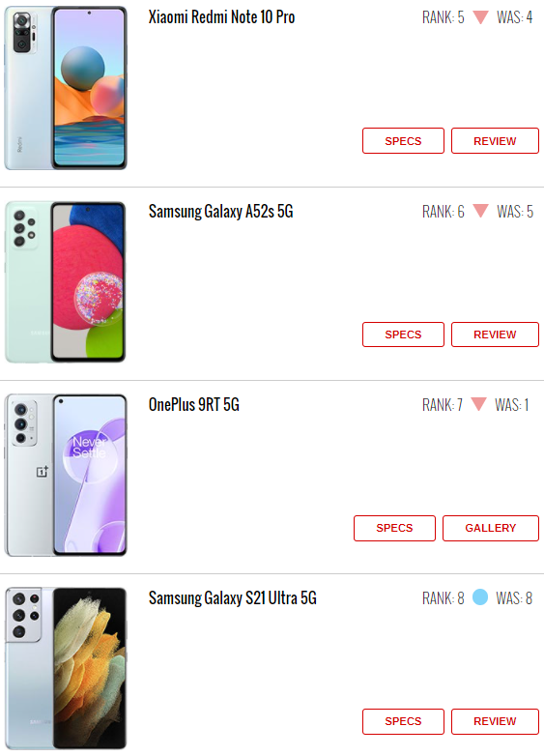Screen dimensions: 544x756
Task: Select the OnePlus 9RT 5G title link
Action: [x=193, y=404]
